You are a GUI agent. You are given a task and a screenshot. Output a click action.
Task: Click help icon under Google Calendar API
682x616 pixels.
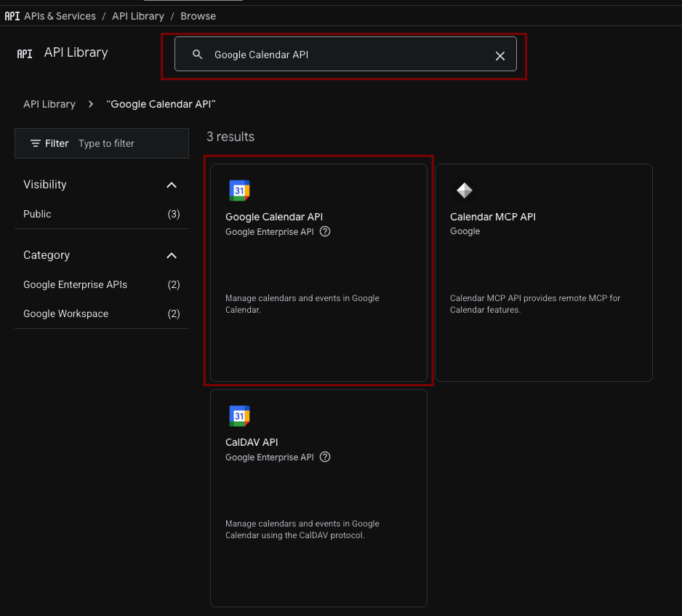(x=325, y=231)
